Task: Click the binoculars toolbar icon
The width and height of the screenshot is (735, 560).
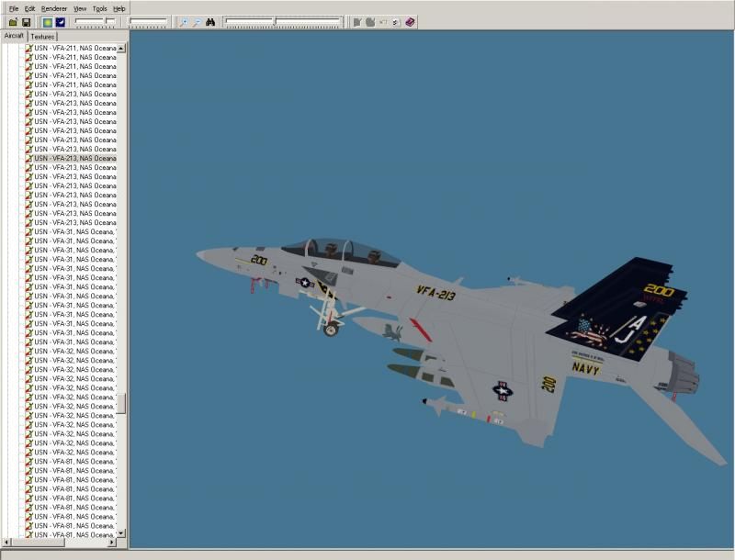Action: (210, 22)
